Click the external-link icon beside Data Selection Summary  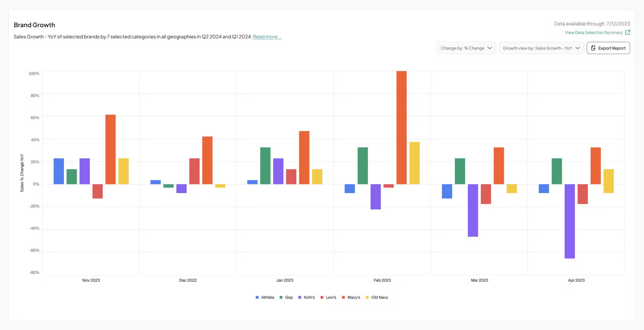pyautogui.click(x=628, y=32)
